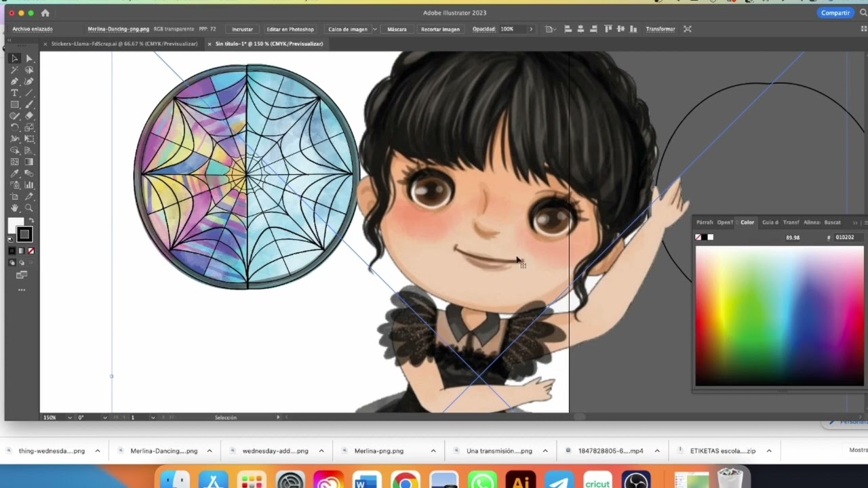Image resolution: width=868 pixels, height=488 pixels.
Task: Click the Opacidad value field
Action: pyautogui.click(x=512, y=29)
